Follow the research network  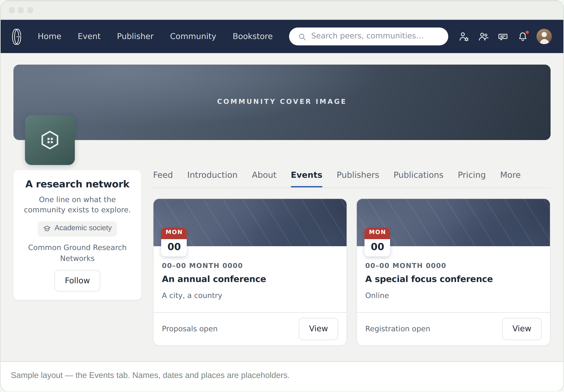tap(77, 281)
